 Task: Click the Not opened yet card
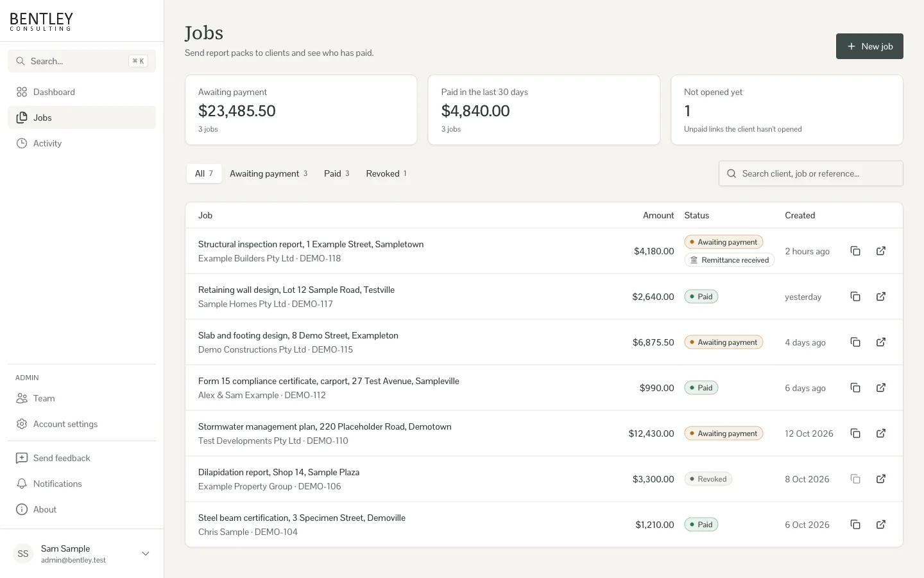coord(787,110)
